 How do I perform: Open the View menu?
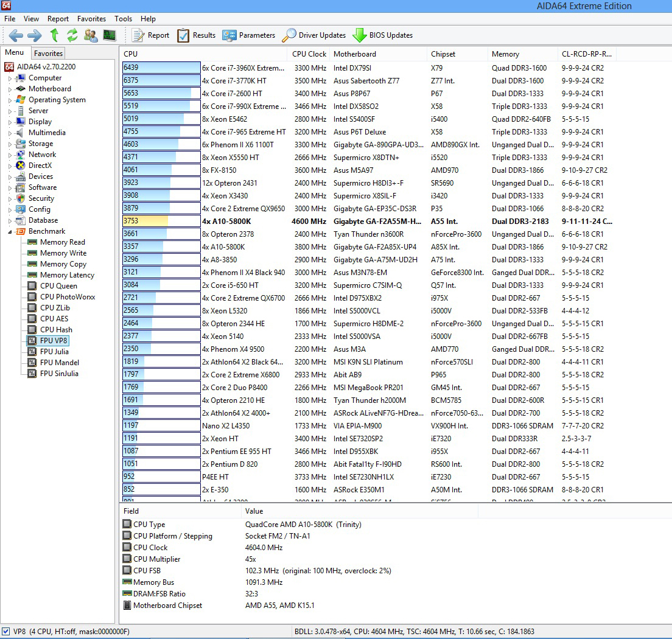tap(31, 19)
